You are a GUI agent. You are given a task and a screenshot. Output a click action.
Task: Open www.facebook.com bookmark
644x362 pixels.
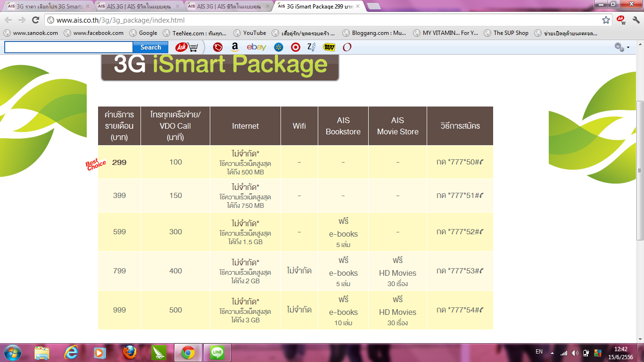[x=94, y=33]
